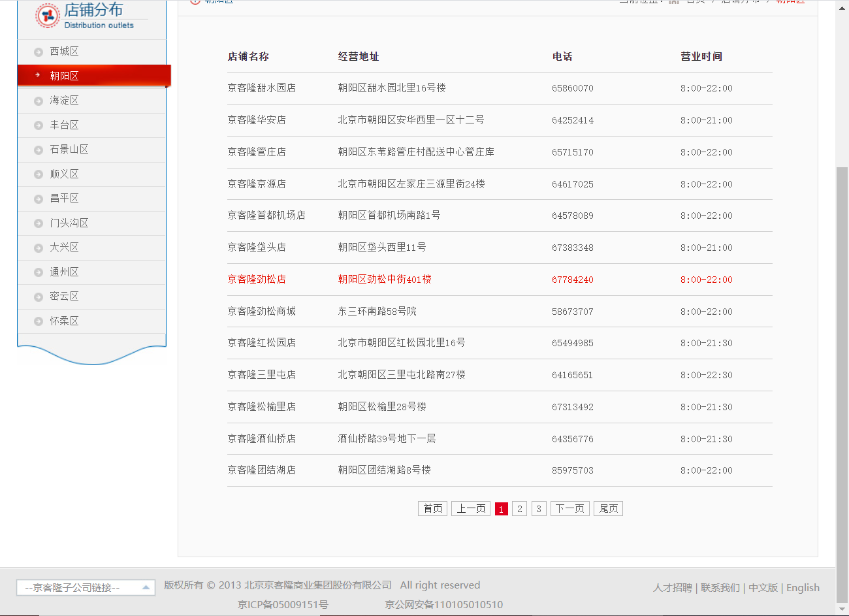This screenshot has height=616, width=849.
Task: Click the bullet icon beside 顺义区
Action: (39, 174)
